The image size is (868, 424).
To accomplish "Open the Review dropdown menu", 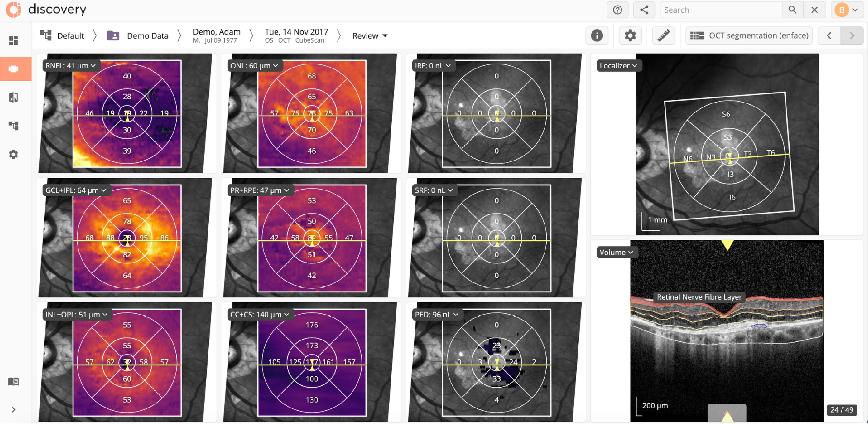I will 370,36.
